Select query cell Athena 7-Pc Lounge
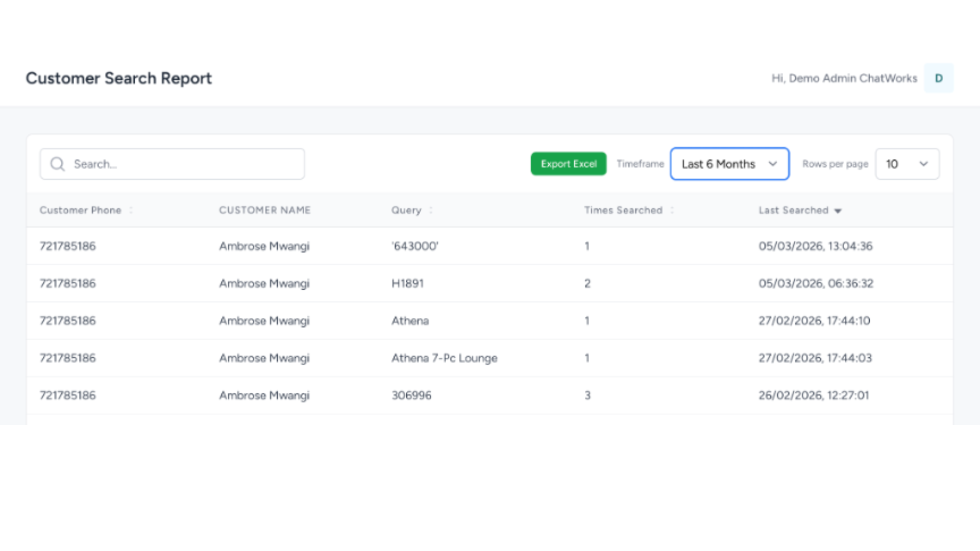This screenshot has height=551, width=980. pos(444,358)
